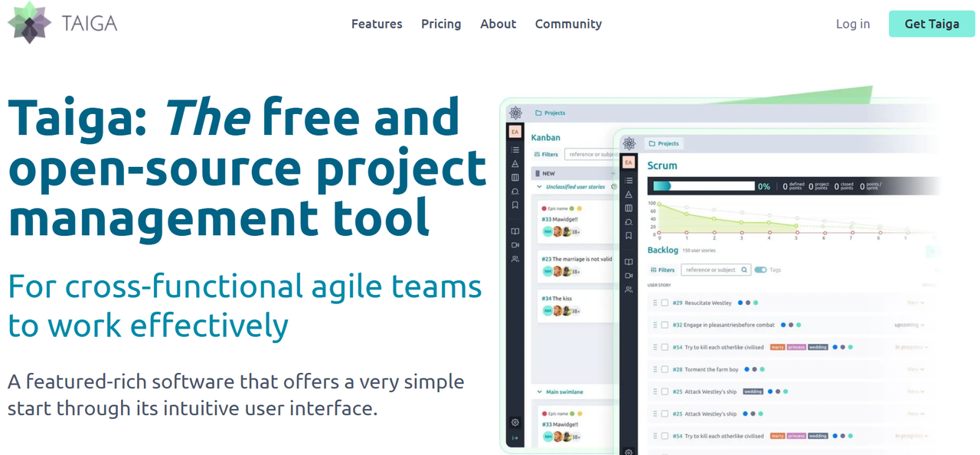Open the team people icon in Kanban sidebar
This screenshot has height=455, width=980.
click(515, 259)
